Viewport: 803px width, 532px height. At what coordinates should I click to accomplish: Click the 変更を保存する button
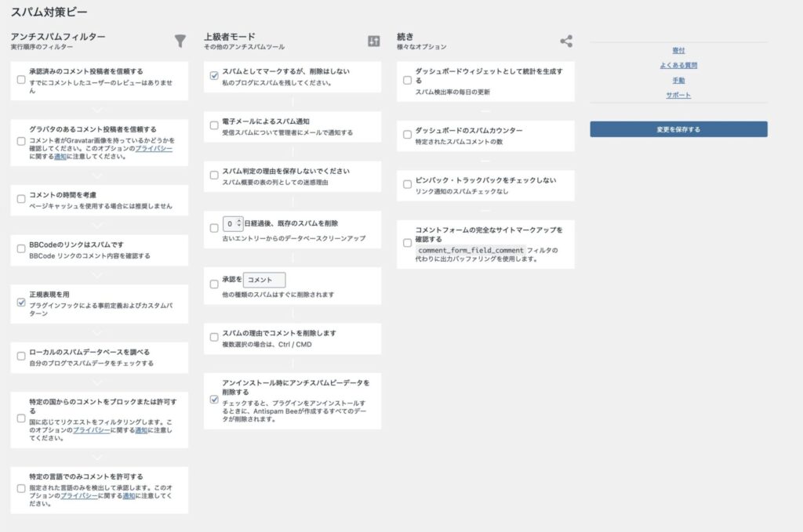[678, 129]
